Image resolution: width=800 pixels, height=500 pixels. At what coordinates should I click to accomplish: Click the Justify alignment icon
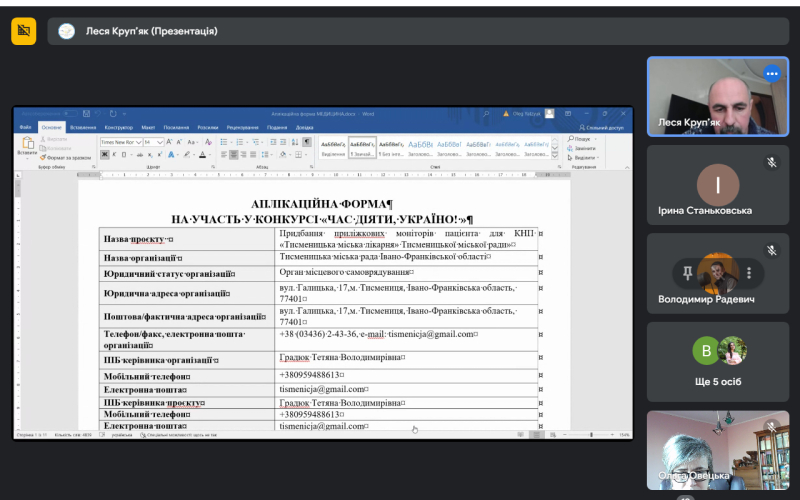point(253,155)
